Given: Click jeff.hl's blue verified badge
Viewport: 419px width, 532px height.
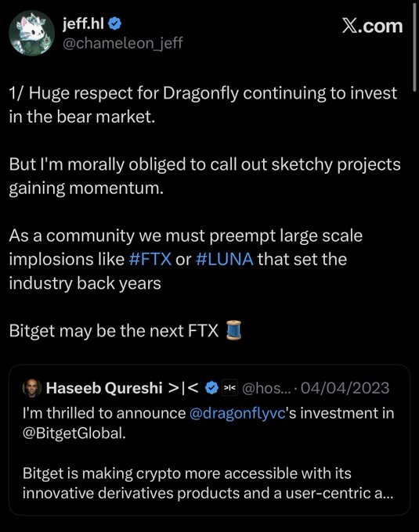Looking at the screenshot, I should pyautogui.click(x=115, y=23).
